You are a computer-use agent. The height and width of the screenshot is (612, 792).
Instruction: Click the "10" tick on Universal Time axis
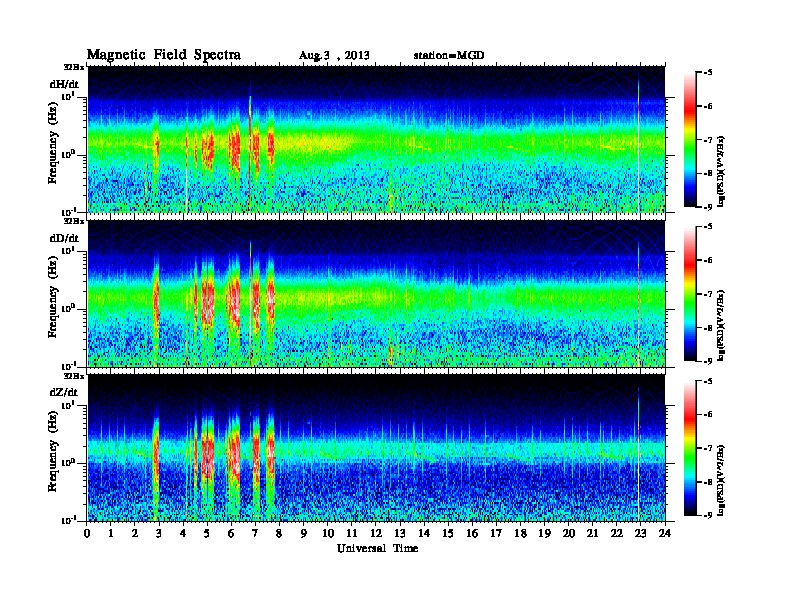tap(328, 534)
